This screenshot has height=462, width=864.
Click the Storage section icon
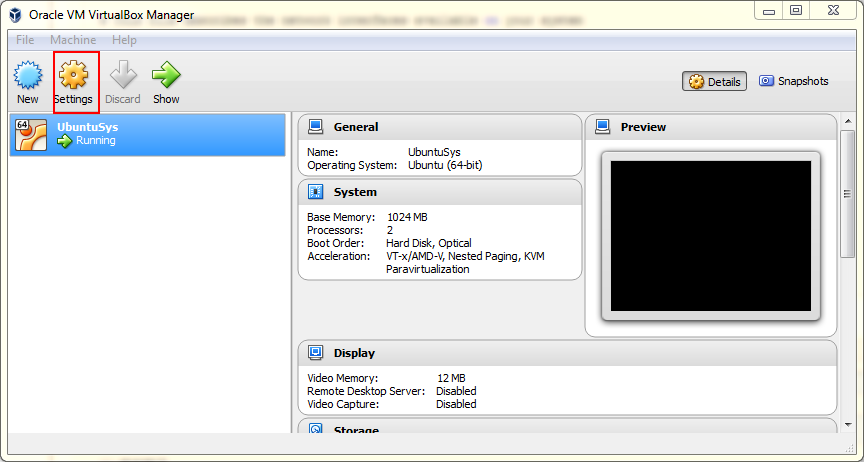coord(316,430)
